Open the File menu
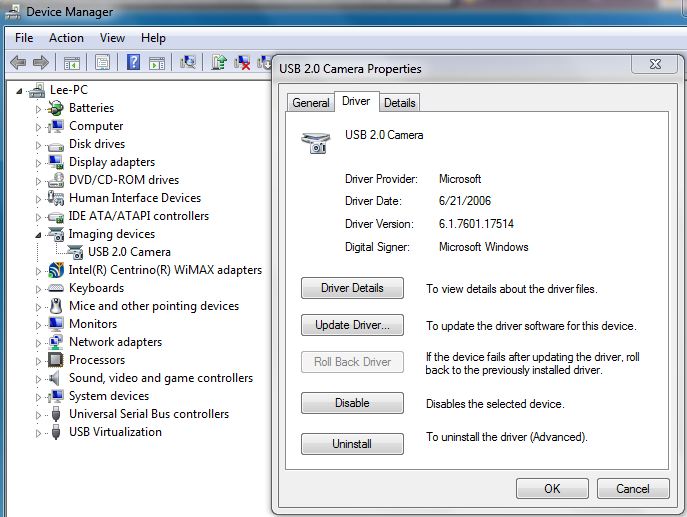The height and width of the screenshot is (517, 687). pyautogui.click(x=24, y=38)
